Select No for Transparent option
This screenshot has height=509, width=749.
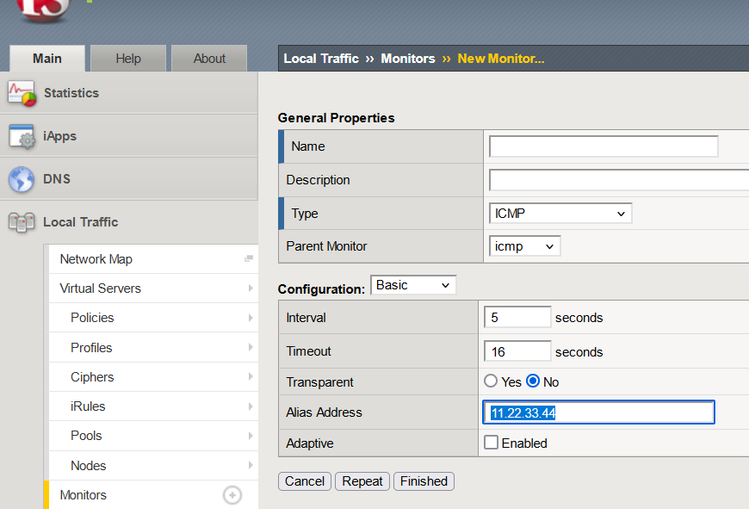[533, 381]
